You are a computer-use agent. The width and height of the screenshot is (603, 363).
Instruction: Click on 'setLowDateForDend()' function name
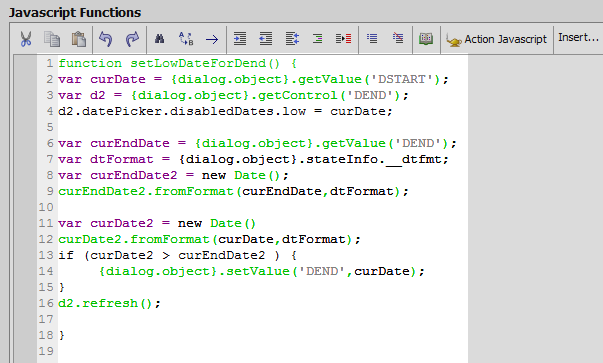pyautogui.click(x=205, y=63)
